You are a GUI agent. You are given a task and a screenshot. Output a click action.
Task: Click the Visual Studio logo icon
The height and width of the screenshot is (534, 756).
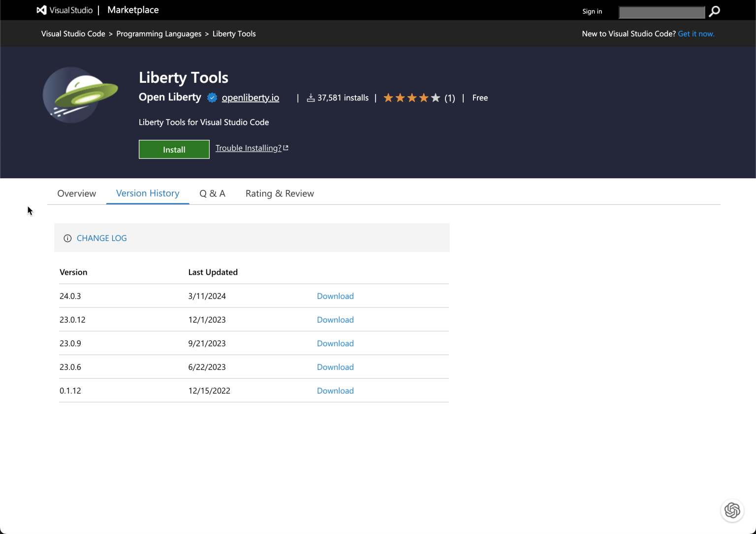tap(41, 10)
